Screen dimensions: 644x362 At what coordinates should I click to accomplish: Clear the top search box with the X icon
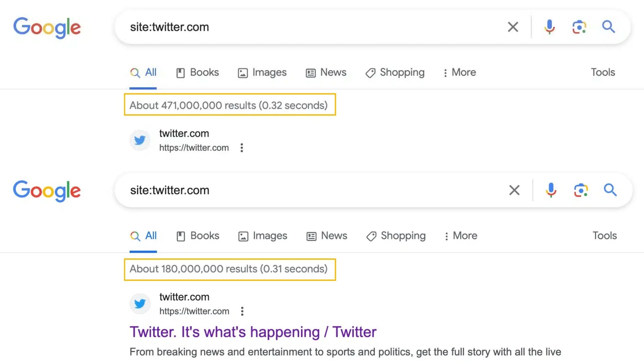513,27
